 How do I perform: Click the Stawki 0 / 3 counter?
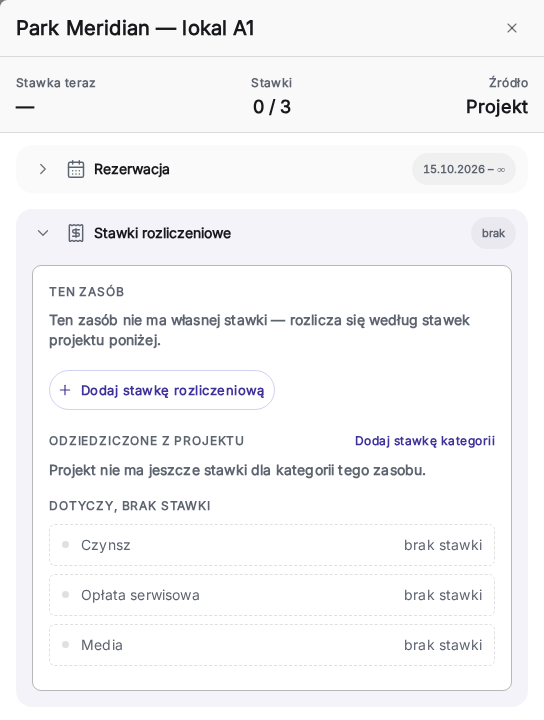pyautogui.click(x=272, y=107)
